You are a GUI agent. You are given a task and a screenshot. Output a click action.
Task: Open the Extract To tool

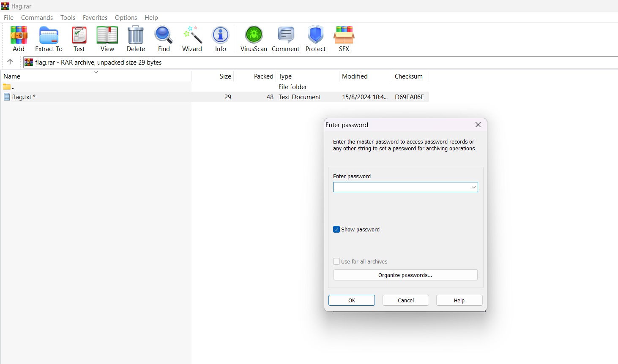tap(49, 35)
